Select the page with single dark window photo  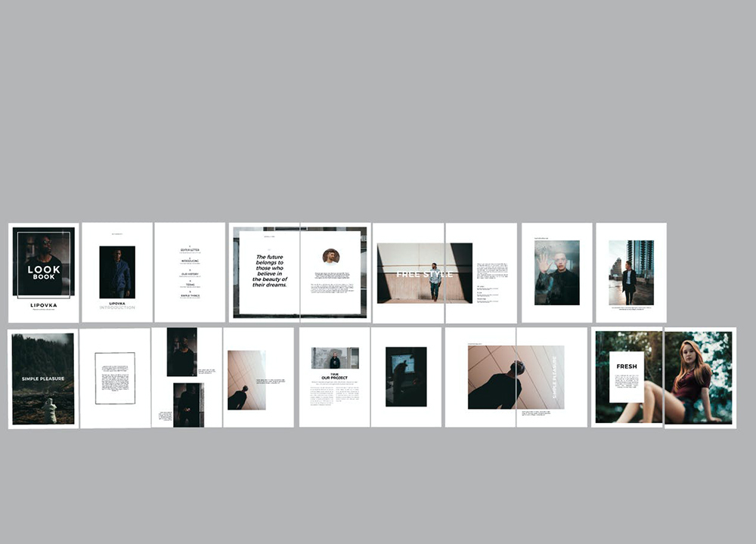(x=406, y=376)
